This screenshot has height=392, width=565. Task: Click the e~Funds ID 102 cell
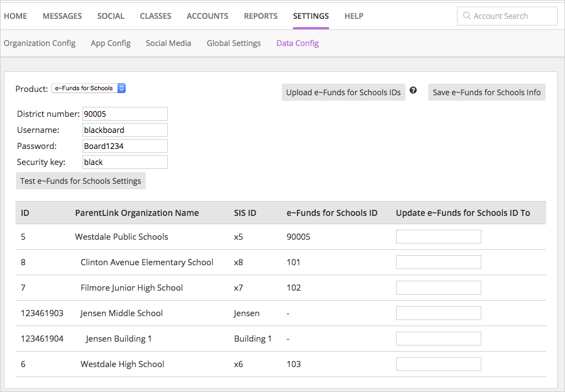(294, 287)
